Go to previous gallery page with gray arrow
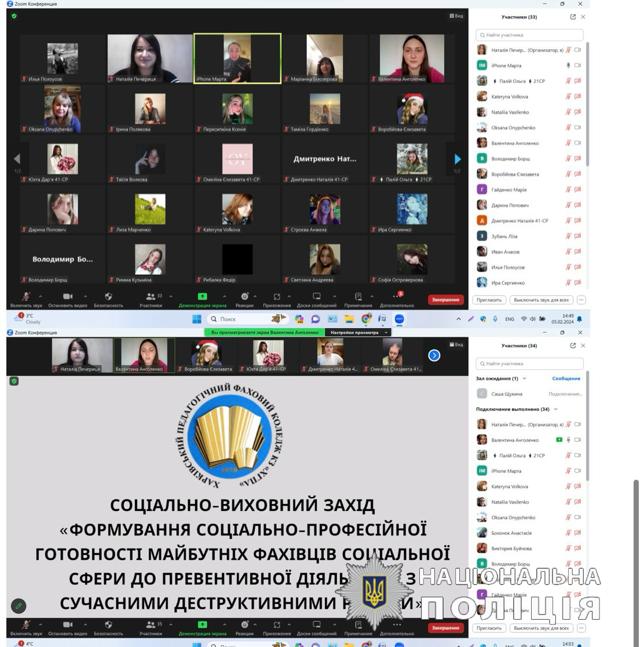The height and width of the screenshot is (647, 644). pyautogui.click(x=17, y=159)
